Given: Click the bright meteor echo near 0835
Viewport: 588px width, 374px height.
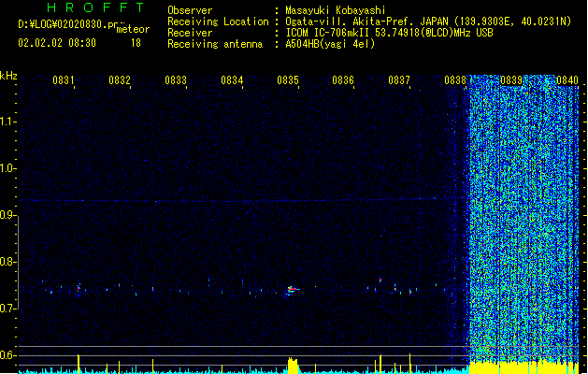Looking at the screenshot, I should click(292, 290).
